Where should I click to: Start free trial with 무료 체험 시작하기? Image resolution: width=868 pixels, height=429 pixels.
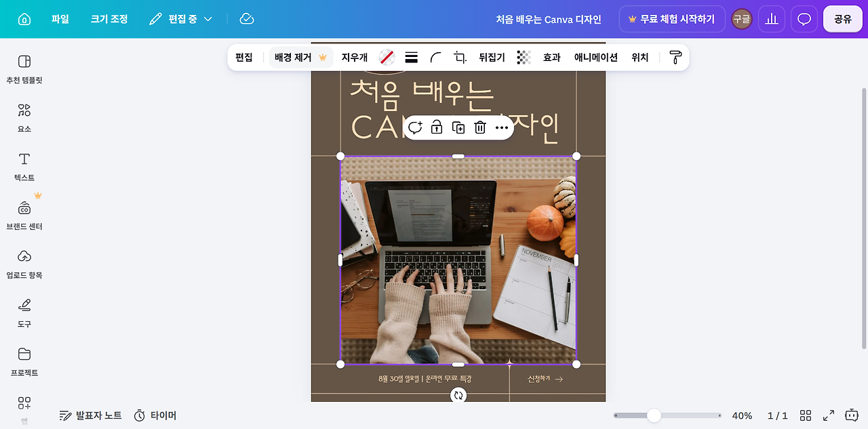click(x=672, y=19)
